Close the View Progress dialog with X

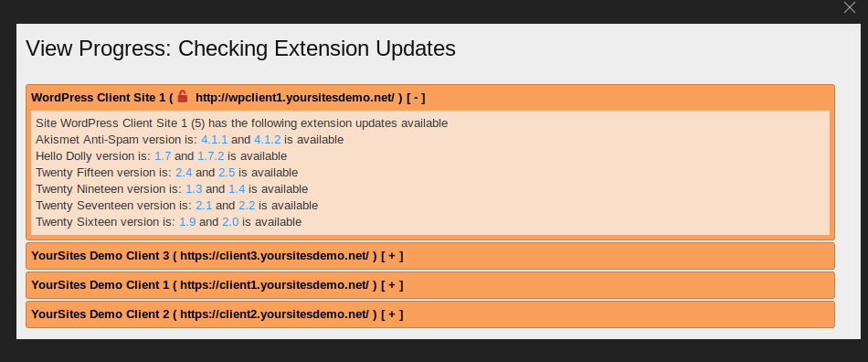849,7
